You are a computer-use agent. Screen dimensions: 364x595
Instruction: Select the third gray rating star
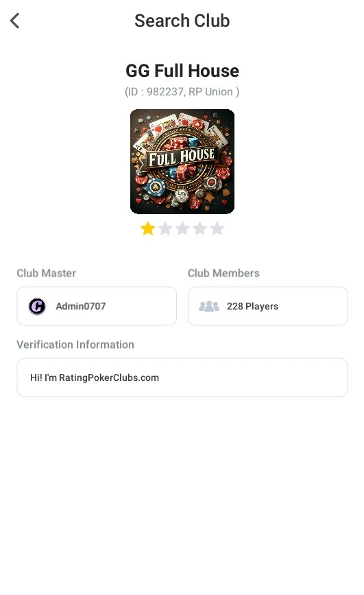[x=182, y=229]
